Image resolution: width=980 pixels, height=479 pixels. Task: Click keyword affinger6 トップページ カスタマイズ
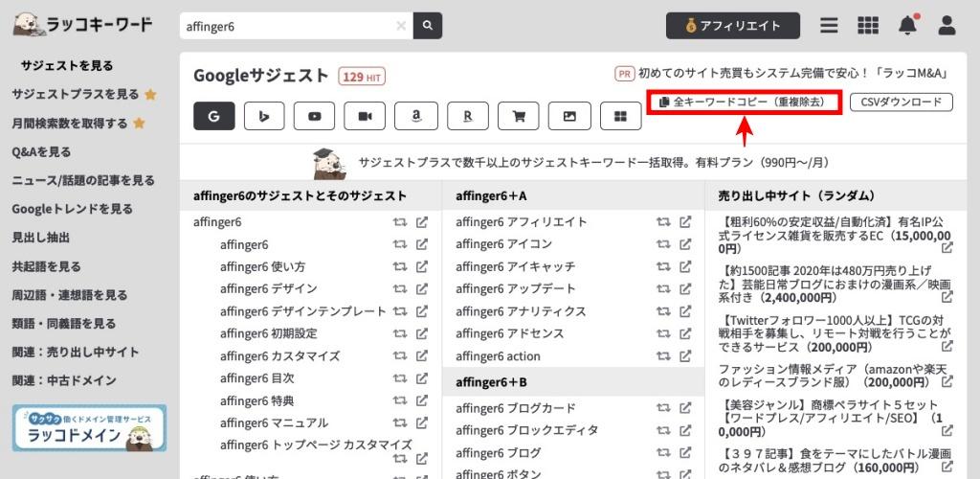(x=316, y=445)
